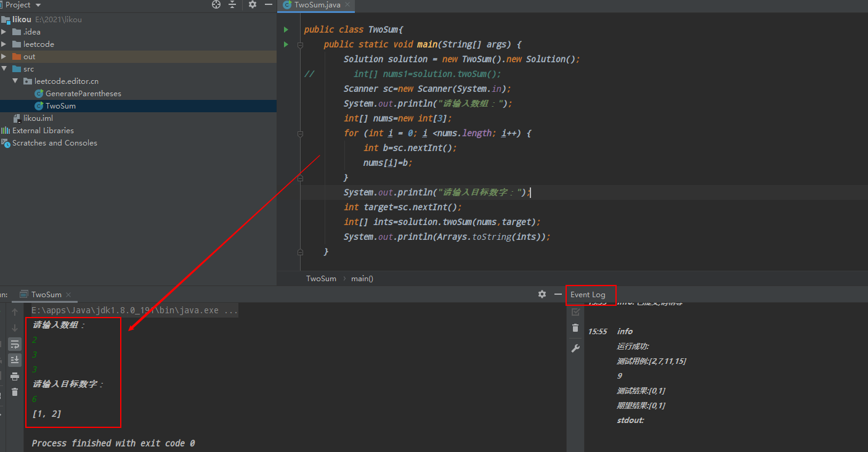Run main method using the gutter arrow
This screenshot has width=868, height=452.
[x=286, y=44]
